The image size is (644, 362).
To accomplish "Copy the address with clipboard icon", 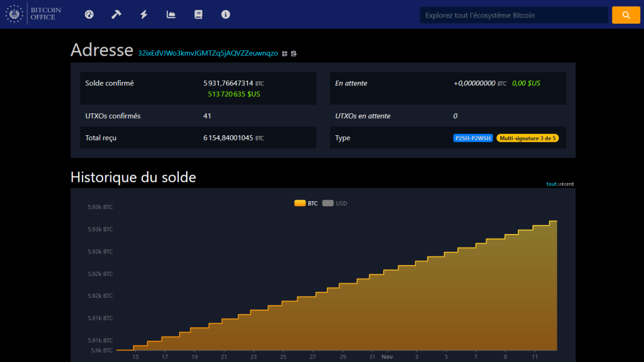I will pyautogui.click(x=293, y=53).
